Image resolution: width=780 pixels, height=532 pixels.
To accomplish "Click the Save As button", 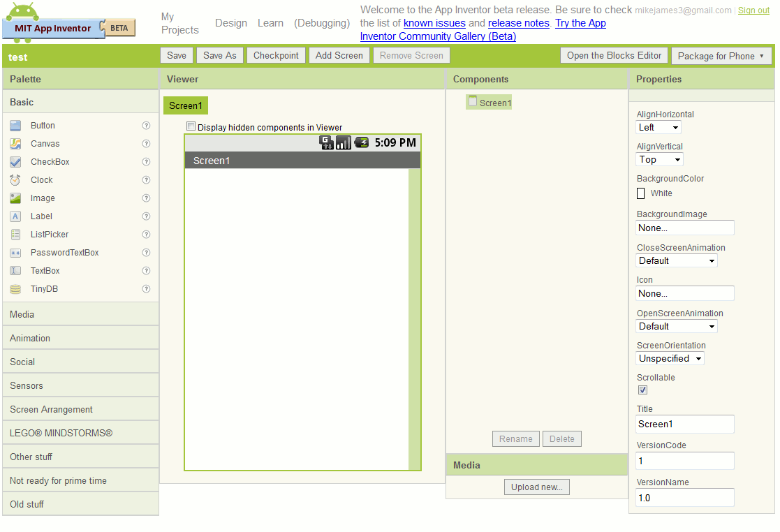I will (x=220, y=56).
